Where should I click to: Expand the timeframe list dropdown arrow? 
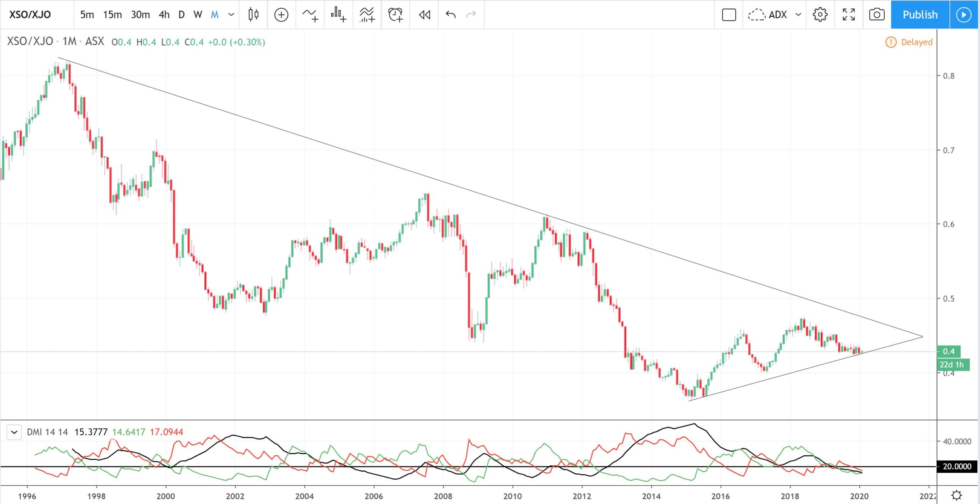coord(231,15)
